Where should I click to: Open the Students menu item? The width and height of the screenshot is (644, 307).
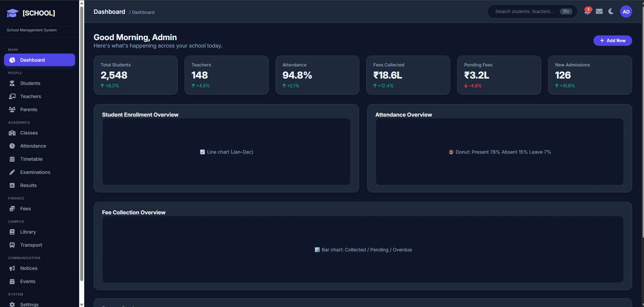[39, 83]
